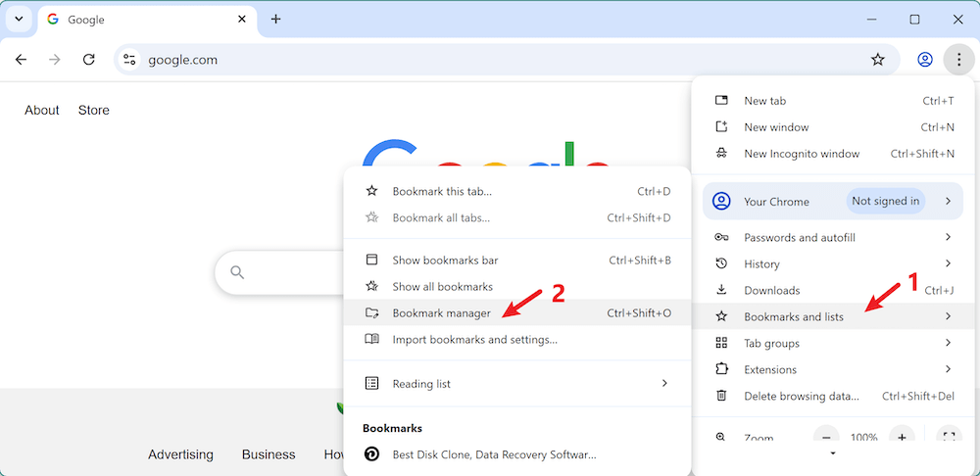Click the About link on Google page
Image resolution: width=980 pixels, height=476 pixels.
coord(42,110)
